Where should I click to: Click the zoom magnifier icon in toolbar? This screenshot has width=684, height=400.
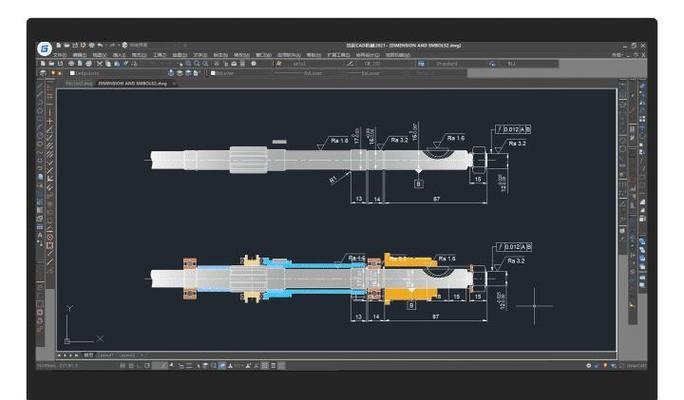[x=197, y=64]
